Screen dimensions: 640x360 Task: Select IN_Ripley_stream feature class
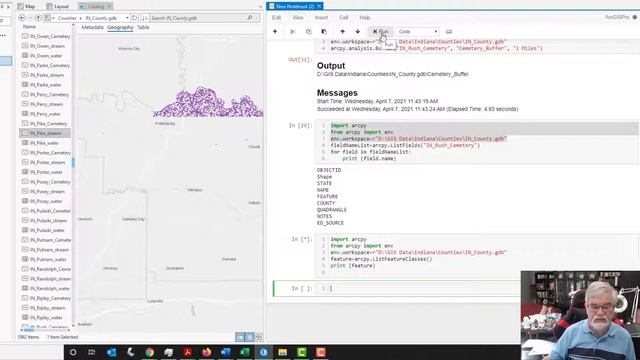(x=46, y=308)
